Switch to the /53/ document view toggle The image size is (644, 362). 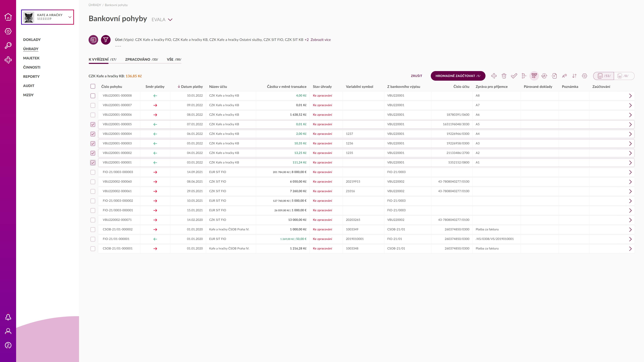coord(604,76)
